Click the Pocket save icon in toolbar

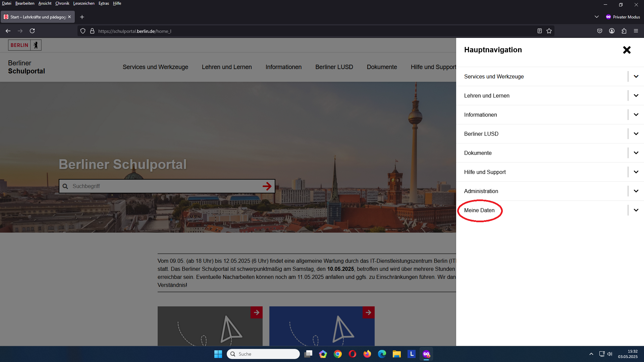(600, 31)
